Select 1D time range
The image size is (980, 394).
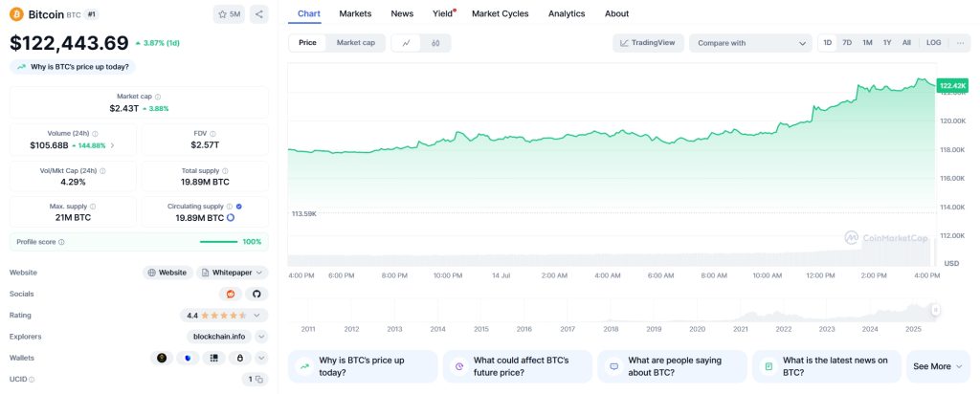tap(828, 43)
